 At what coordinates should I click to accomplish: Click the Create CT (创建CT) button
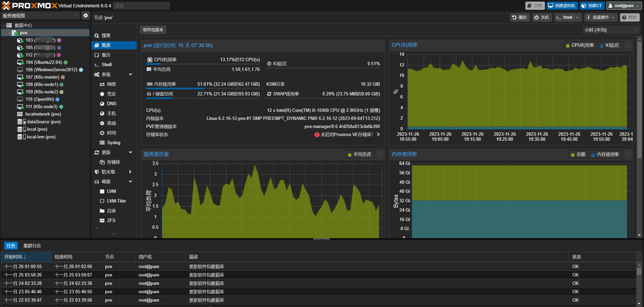[x=592, y=6]
